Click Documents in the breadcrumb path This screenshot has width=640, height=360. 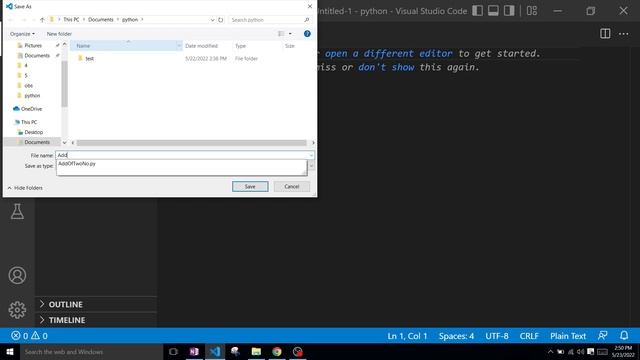click(100, 20)
